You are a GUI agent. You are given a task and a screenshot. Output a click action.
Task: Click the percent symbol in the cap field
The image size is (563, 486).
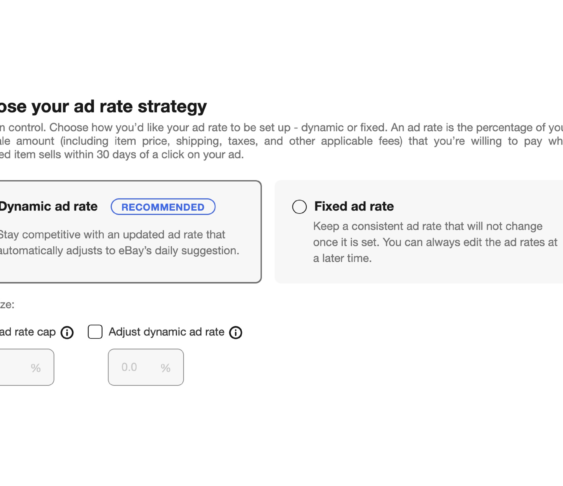click(x=36, y=368)
